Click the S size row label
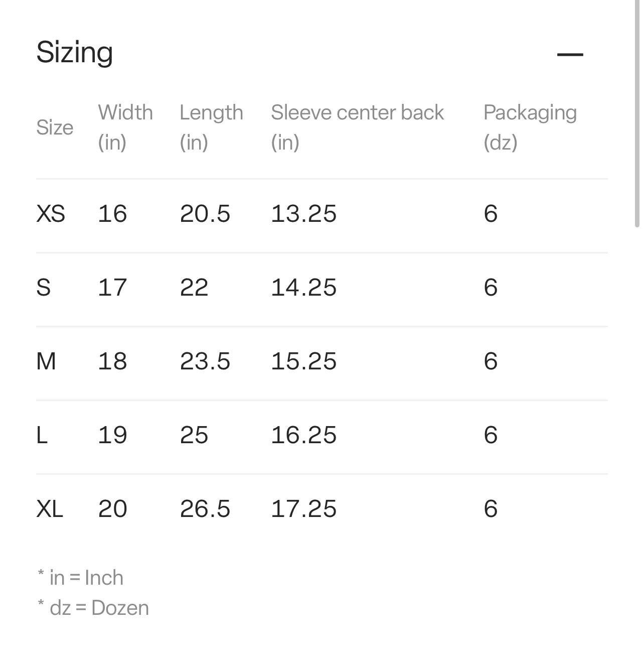644x655 pixels. pyautogui.click(x=44, y=288)
